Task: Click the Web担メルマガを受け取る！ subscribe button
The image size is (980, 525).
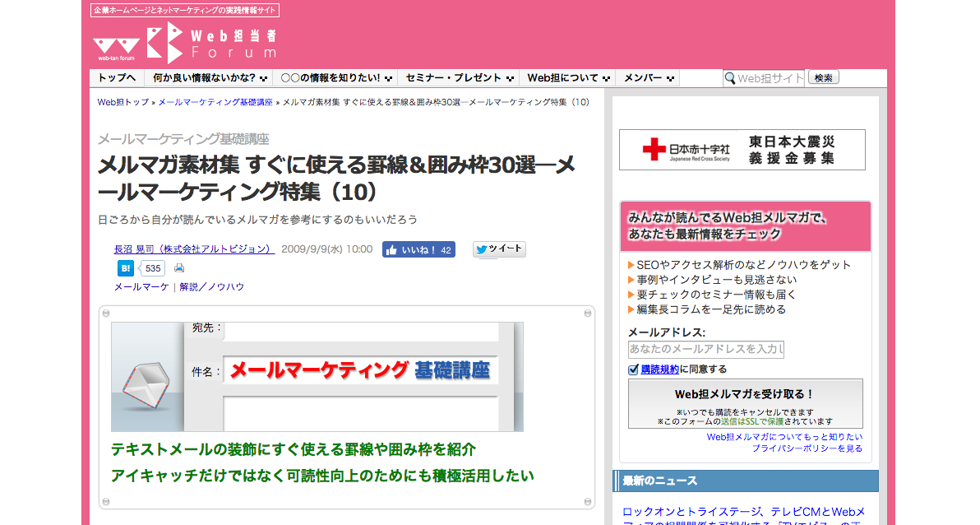Action: (745, 403)
